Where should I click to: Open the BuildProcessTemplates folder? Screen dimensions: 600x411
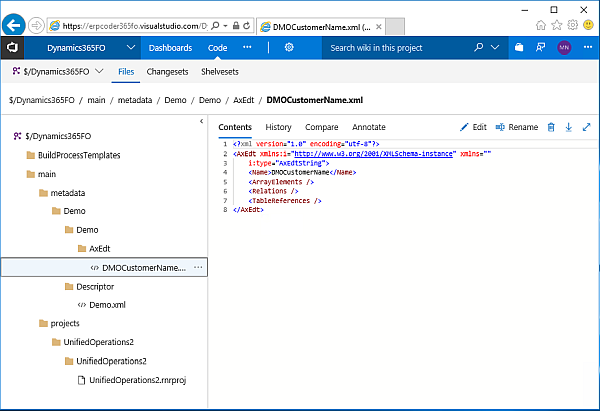[78, 155]
